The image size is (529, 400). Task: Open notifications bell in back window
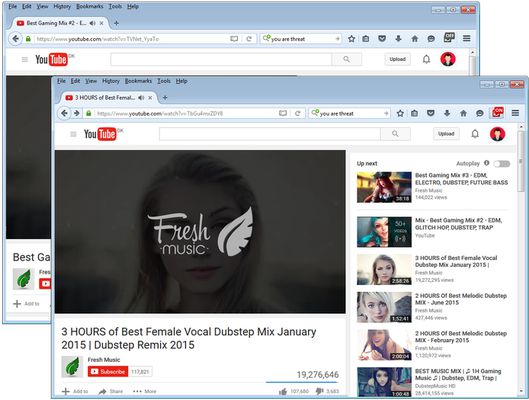[426, 59]
